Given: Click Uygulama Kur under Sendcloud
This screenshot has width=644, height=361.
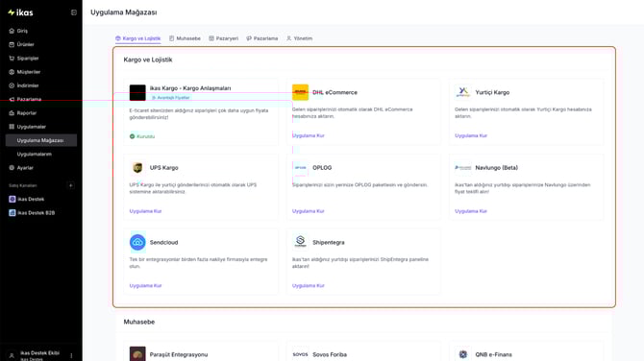Looking at the screenshot, I should click(145, 285).
